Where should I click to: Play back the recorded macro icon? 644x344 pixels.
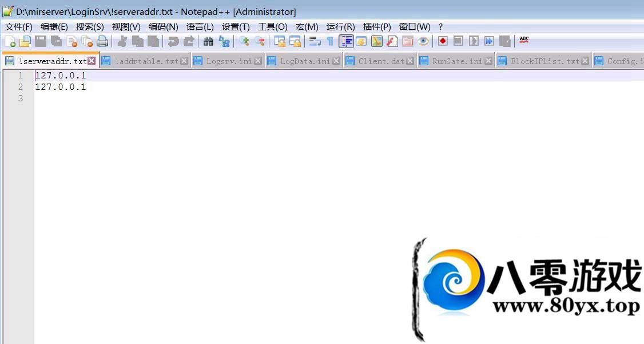(474, 41)
